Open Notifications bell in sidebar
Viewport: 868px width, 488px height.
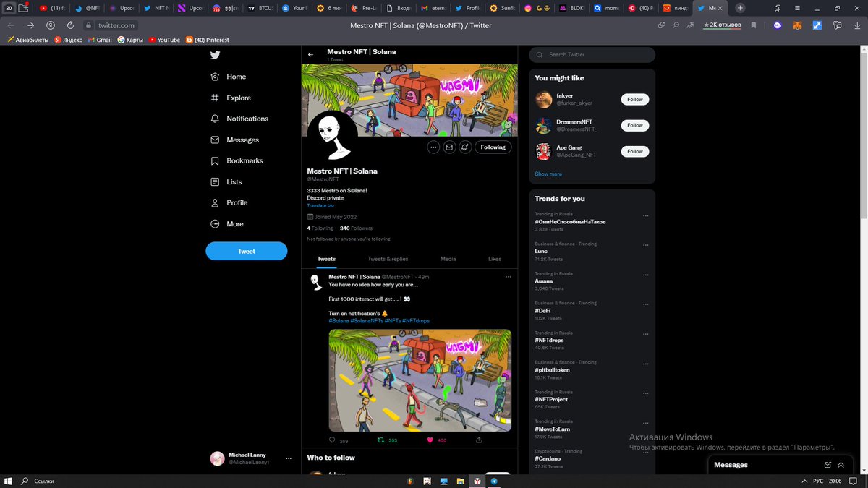(239, 119)
